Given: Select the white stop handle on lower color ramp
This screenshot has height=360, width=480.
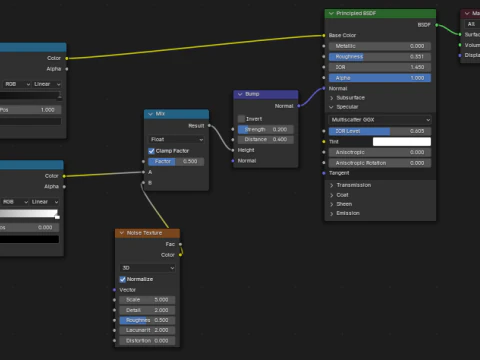Looking at the screenshot, I should pos(57,217).
